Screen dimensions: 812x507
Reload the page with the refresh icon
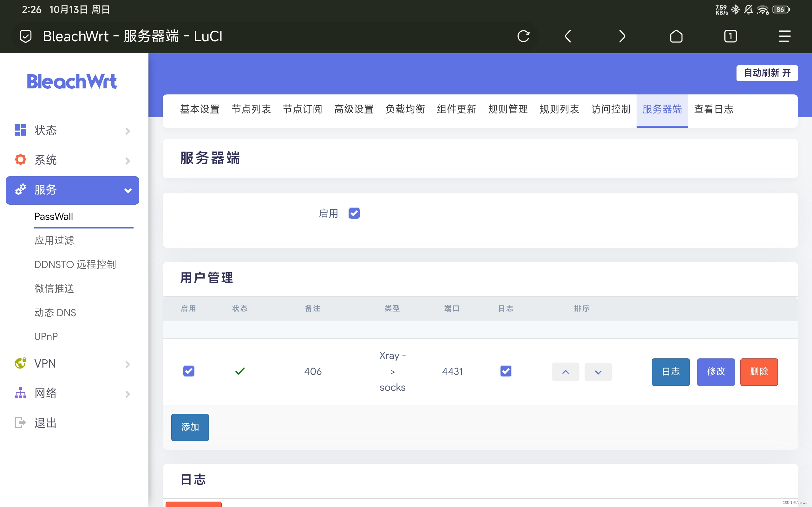point(523,36)
